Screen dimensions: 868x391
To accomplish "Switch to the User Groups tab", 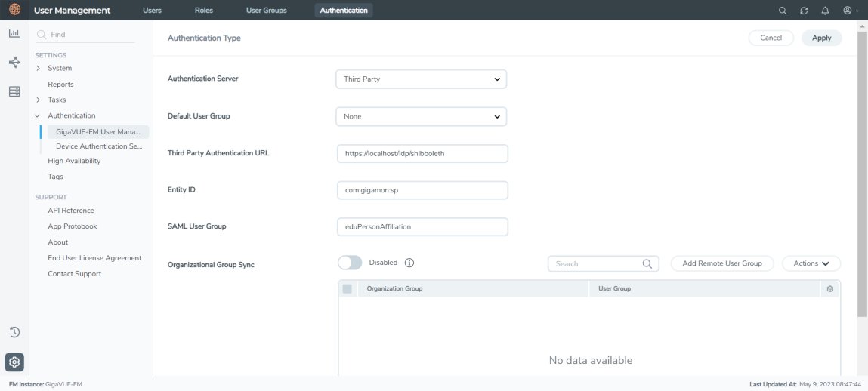I will (x=266, y=11).
